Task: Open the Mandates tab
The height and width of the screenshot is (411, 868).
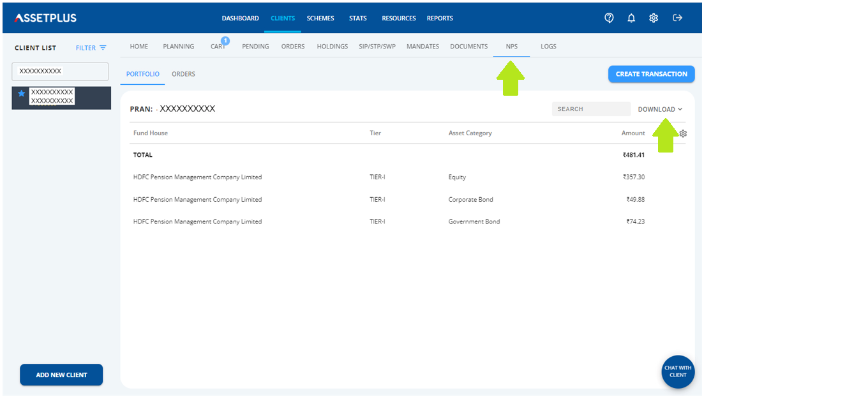Action: coord(423,47)
